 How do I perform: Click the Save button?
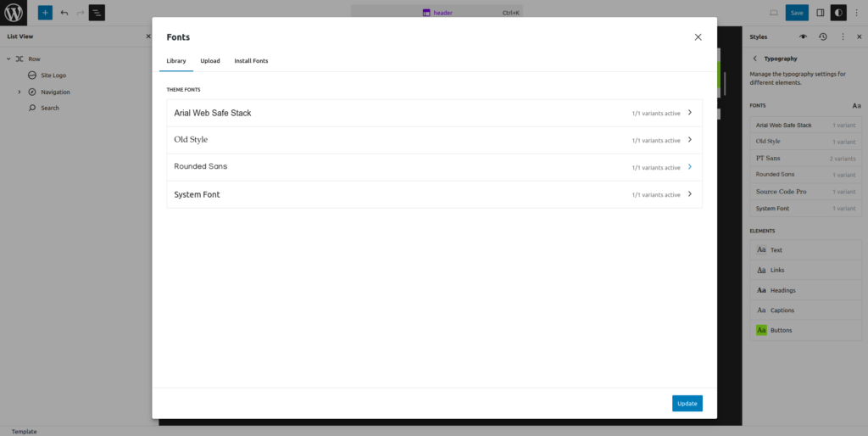(x=797, y=13)
